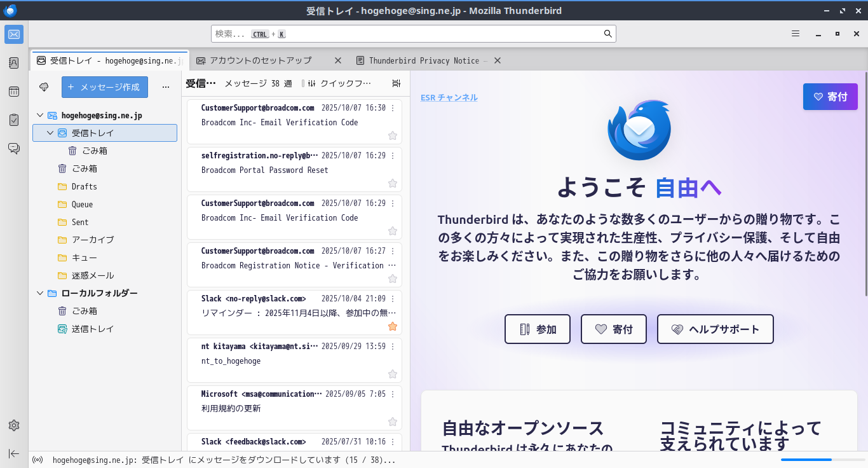Collapse the 受信トレイ folder
The width and height of the screenshot is (868, 468).
(50, 133)
